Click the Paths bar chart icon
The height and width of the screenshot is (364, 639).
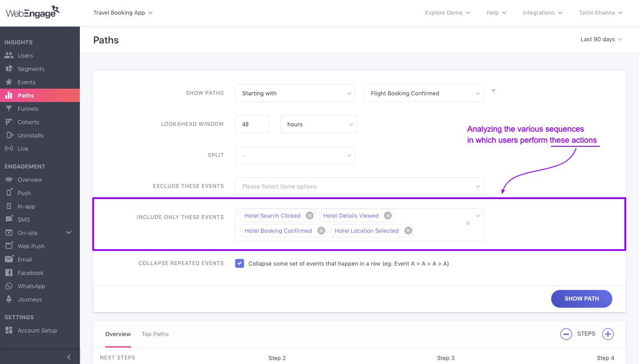click(9, 95)
